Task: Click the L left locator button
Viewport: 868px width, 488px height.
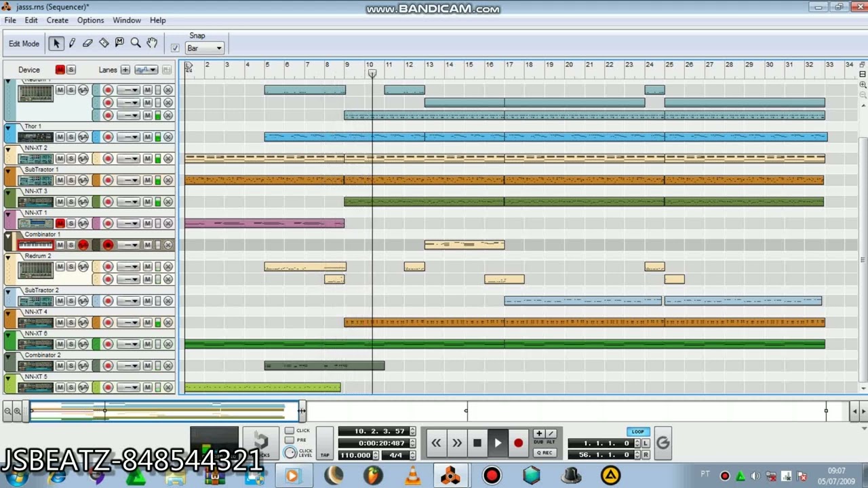Action: (646, 443)
